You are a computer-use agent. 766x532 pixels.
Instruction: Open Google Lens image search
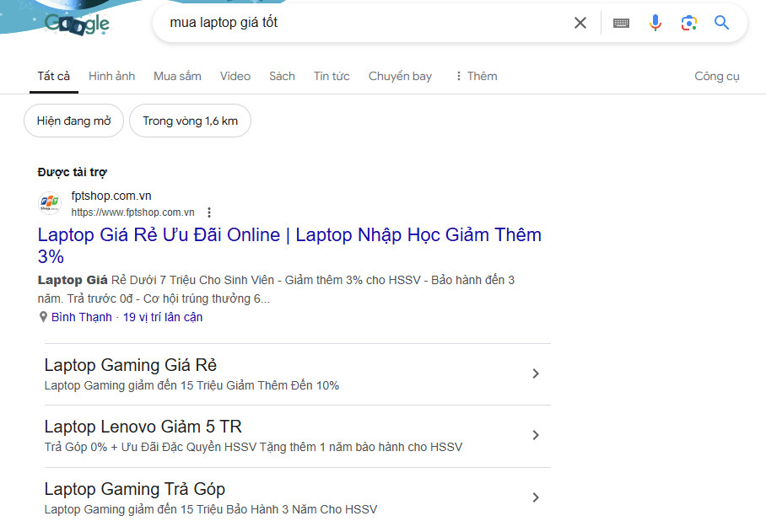pos(689,23)
